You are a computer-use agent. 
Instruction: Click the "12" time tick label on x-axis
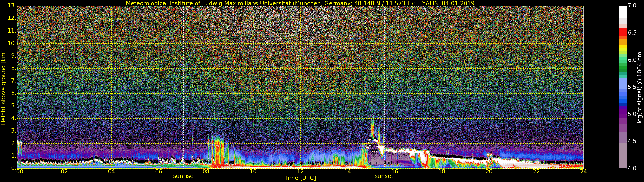(x=300, y=172)
